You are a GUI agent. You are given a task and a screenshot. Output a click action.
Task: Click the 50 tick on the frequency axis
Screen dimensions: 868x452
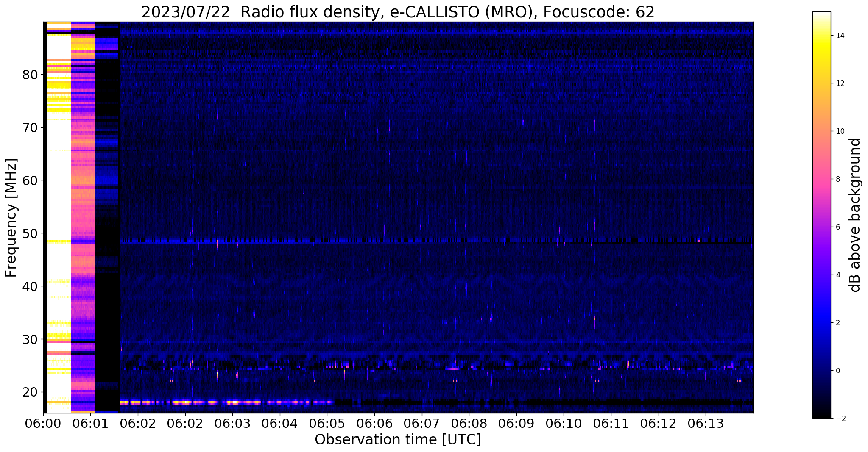click(30, 233)
